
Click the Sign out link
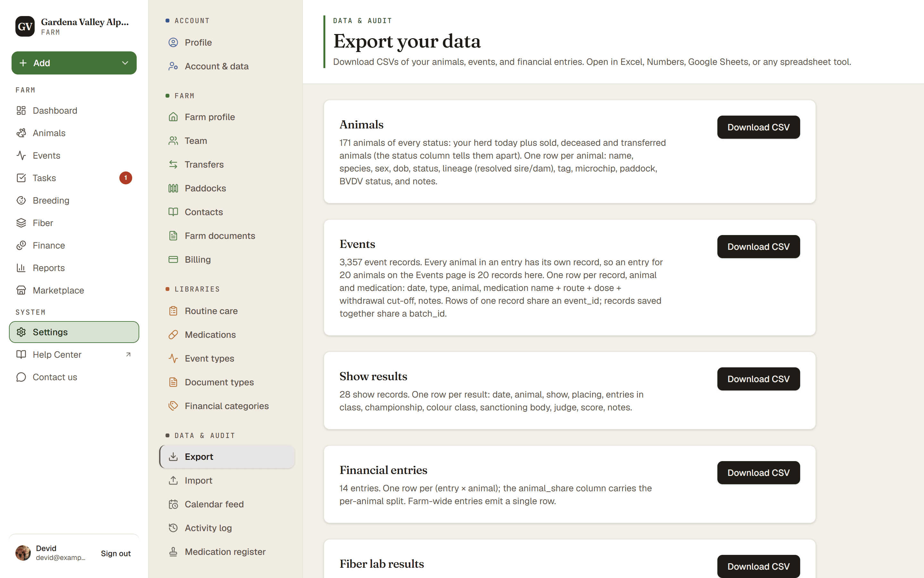[x=116, y=553]
